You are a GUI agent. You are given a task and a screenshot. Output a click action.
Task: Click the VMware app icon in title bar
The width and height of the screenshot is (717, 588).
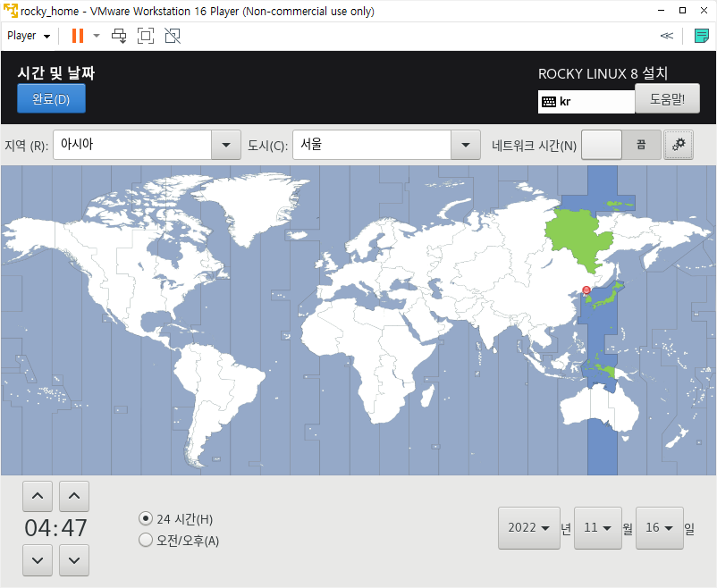[x=11, y=11]
